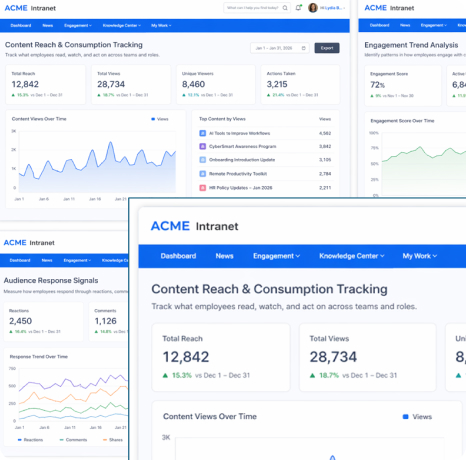This screenshot has height=460, width=466.
Task: Go to News in the large panel
Action: [224, 256]
